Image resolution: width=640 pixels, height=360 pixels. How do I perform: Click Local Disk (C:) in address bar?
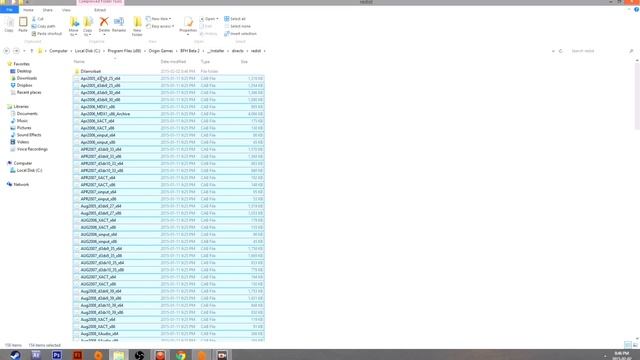tap(87, 51)
